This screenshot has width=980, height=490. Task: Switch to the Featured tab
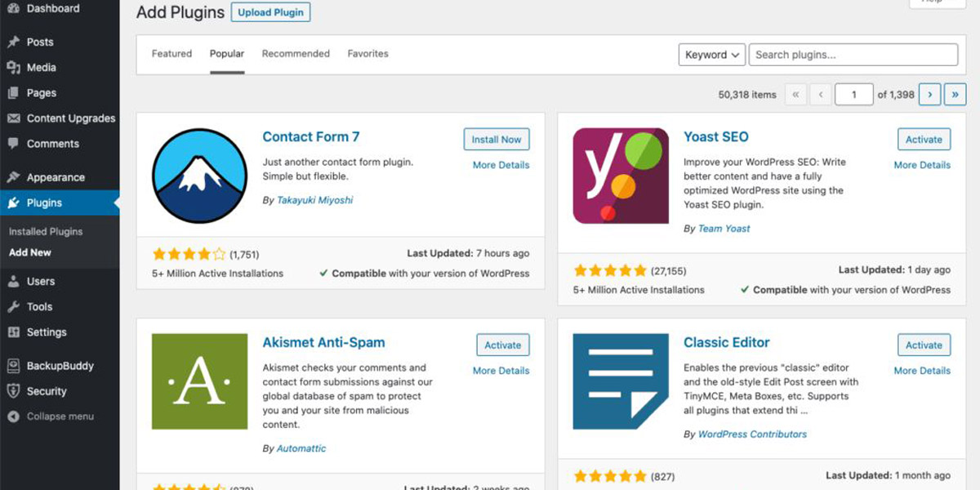coord(171,54)
